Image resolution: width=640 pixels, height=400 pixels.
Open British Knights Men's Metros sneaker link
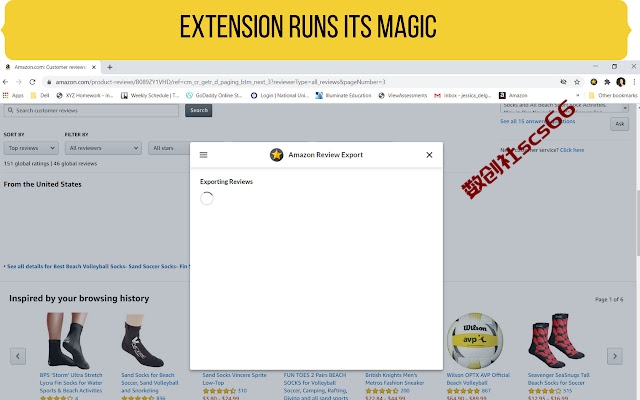tap(394, 379)
